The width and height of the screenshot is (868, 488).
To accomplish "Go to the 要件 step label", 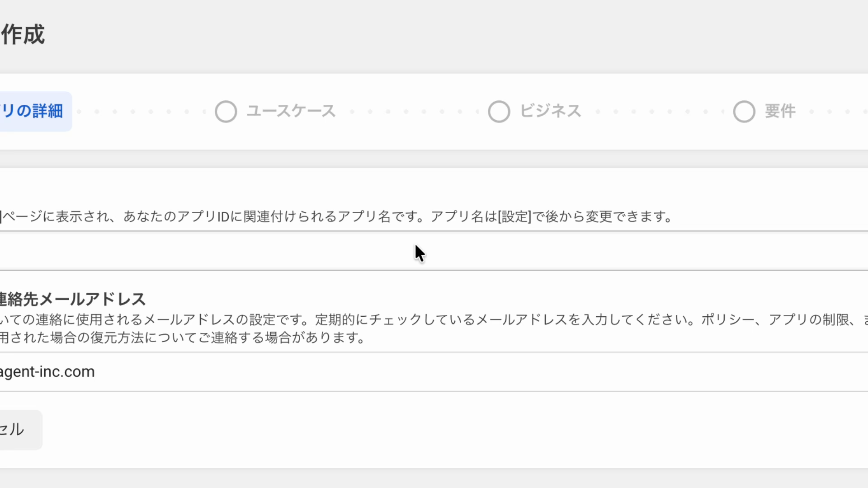I will click(x=780, y=111).
